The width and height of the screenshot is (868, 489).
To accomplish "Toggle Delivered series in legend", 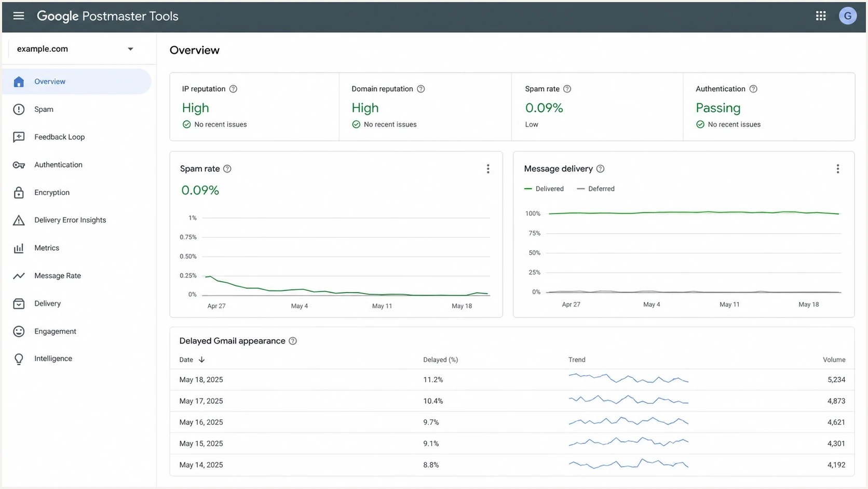I will [x=544, y=189].
